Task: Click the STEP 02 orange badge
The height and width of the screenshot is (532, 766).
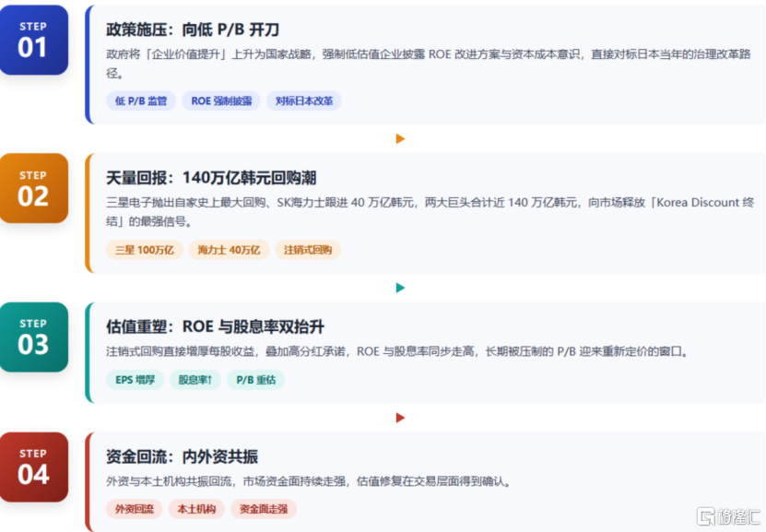Action: 34,189
